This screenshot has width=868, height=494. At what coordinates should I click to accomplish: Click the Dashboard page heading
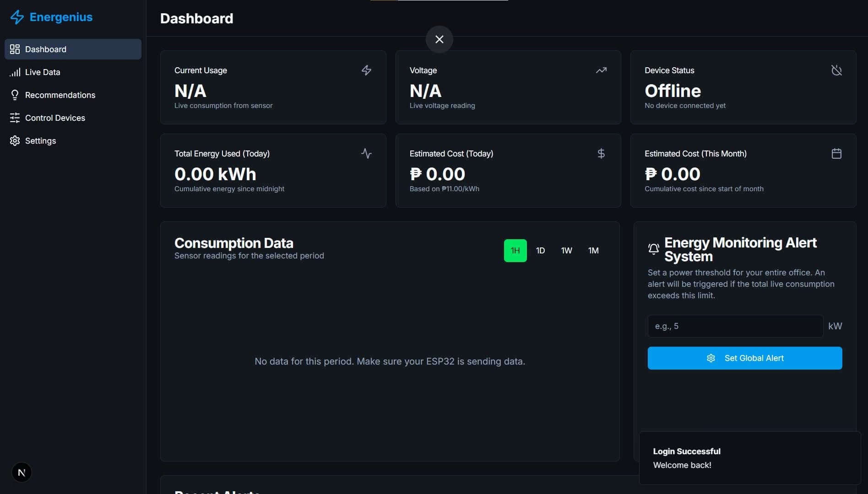(x=197, y=18)
